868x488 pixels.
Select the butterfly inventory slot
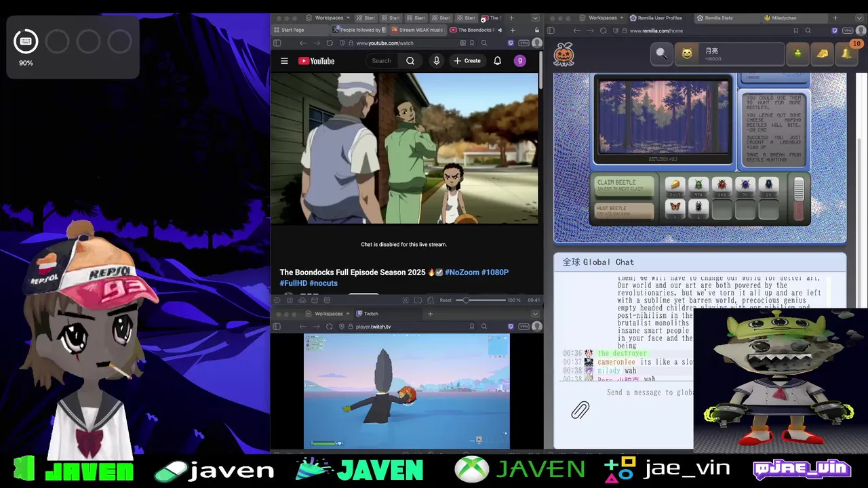tap(675, 208)
